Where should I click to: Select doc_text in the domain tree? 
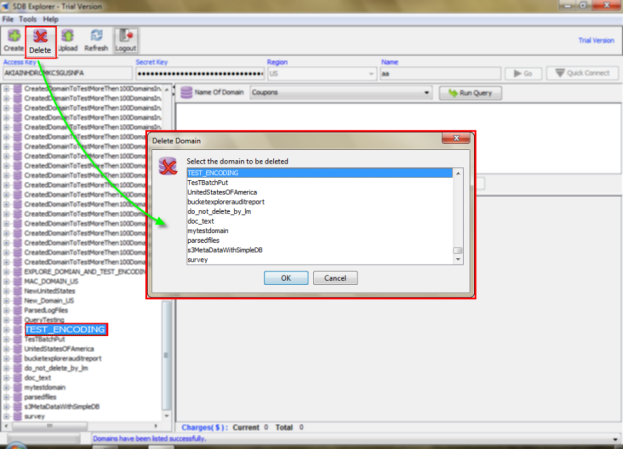tap(37, 378)
